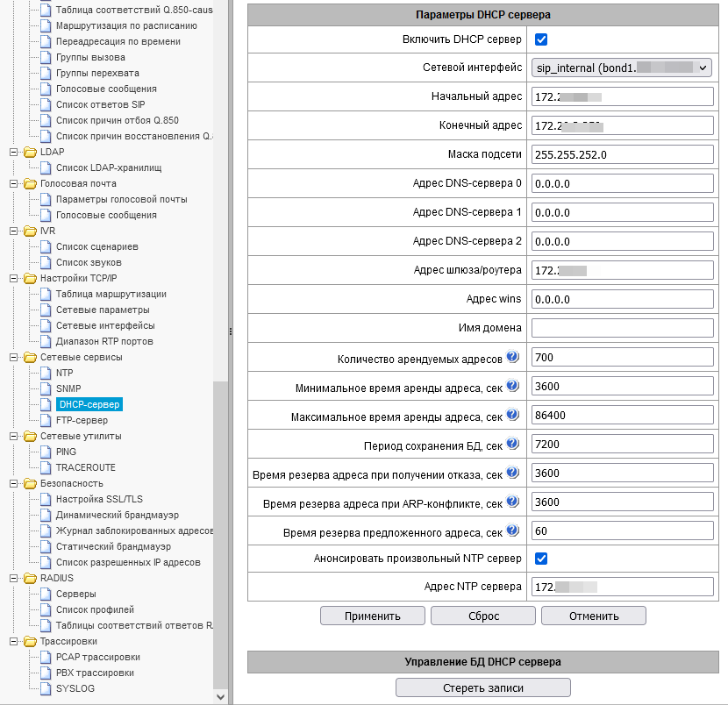Click the Настройки TCP/IP folder icon
The image size is (728, 705).
click(30, 278)
